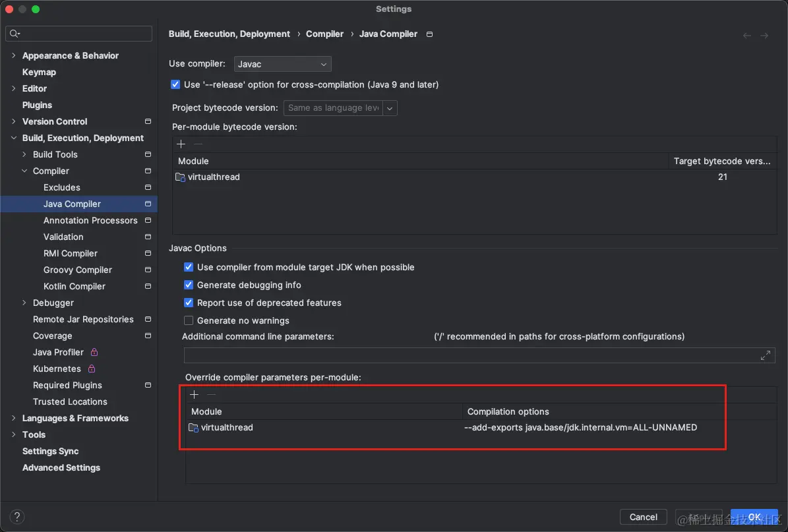Image resolution: width=788 pixels, height=532 pixels.
Task: Expand the Additional command line parameters field
Action: (766, 355)
